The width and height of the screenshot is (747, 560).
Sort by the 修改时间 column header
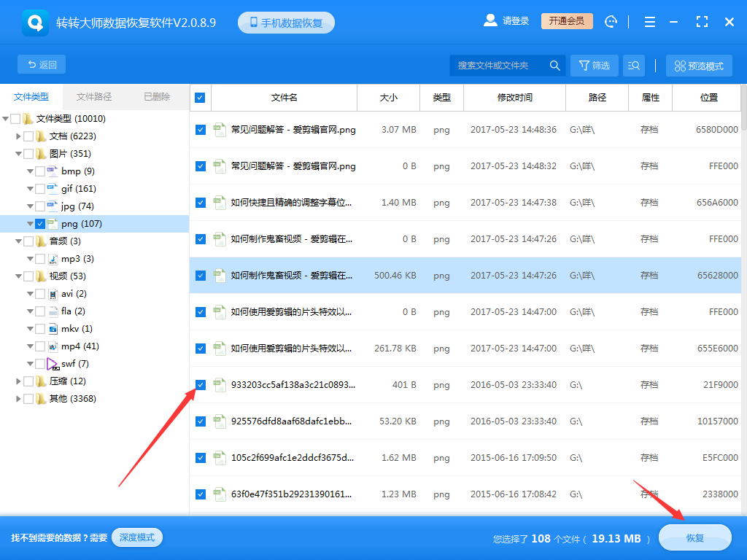point(514,98)
